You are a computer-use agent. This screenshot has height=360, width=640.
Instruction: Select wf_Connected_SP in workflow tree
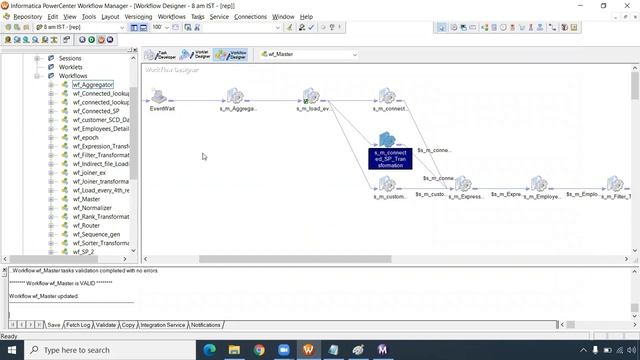pyautogui.click(x=96, y=111)
